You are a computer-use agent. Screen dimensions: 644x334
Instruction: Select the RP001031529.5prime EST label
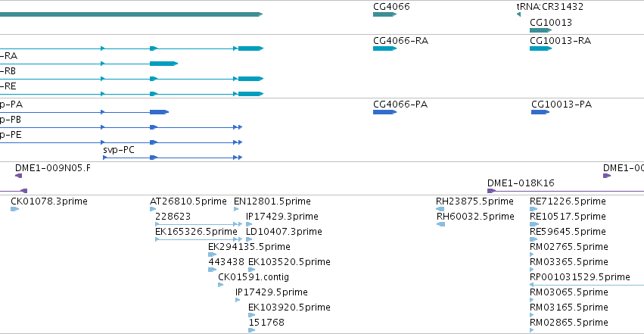[580, 277]
